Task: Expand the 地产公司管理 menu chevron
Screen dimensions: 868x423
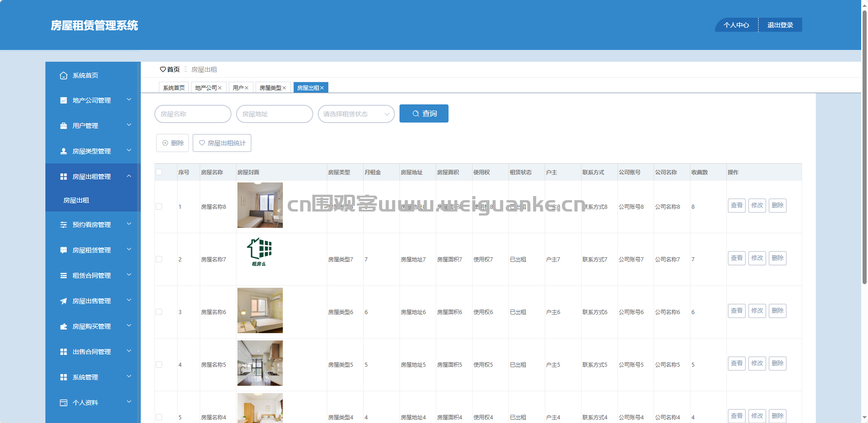Action: click(129, 99)
